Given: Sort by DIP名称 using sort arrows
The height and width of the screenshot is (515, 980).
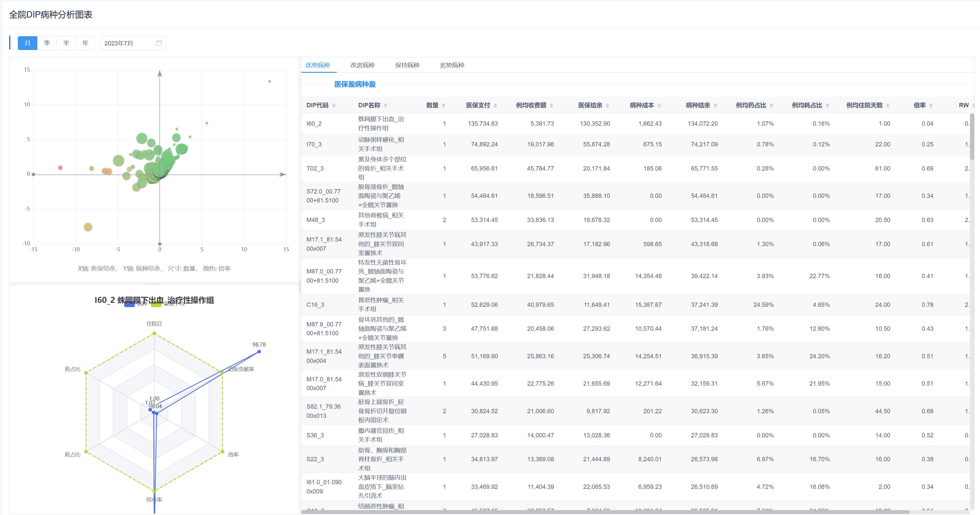Looking at the screenshot, I should pyautogui.click(x=385, y=106).
